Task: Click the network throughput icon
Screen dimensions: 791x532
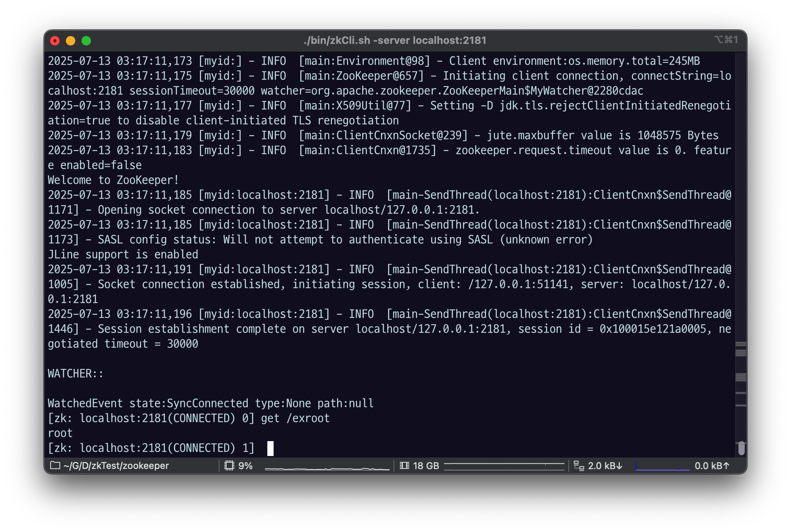Action: [x=579, y=465]
